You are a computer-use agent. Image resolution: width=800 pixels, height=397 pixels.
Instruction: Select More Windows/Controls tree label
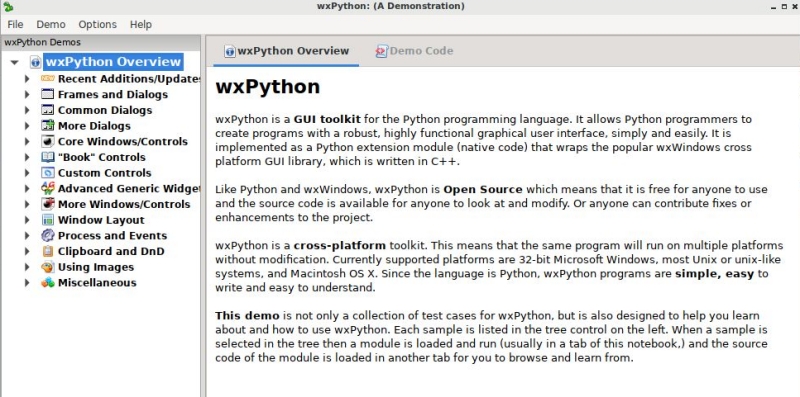coord(124,204)
